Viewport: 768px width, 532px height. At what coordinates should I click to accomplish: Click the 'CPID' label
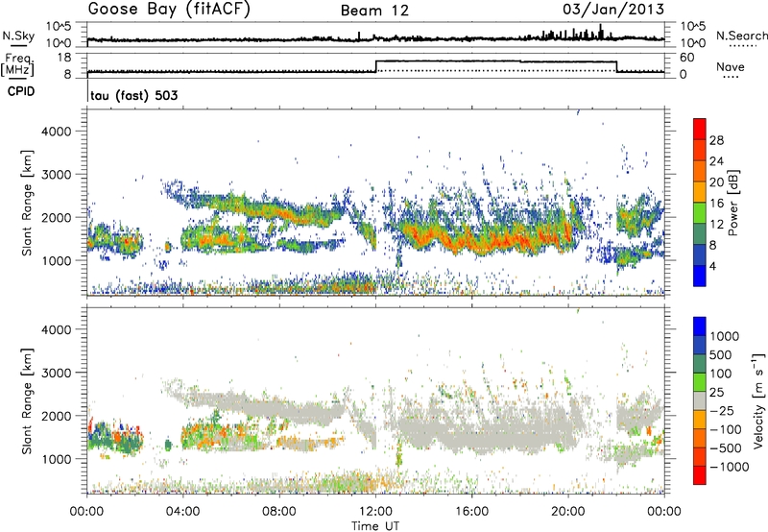point(21,91)
